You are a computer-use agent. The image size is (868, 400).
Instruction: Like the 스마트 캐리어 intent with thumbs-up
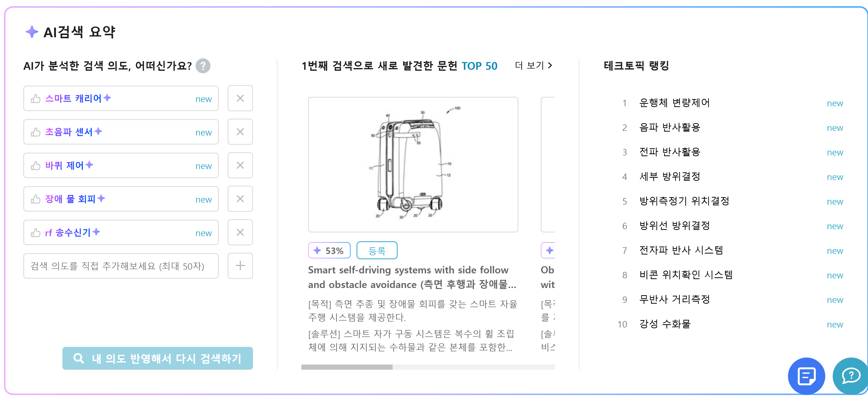35,99
